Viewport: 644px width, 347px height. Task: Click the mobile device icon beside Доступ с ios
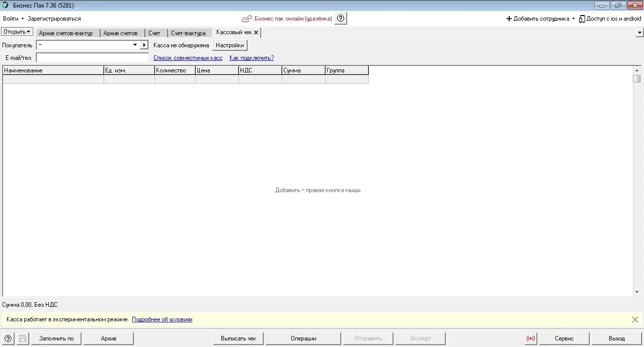pos(582,19)
